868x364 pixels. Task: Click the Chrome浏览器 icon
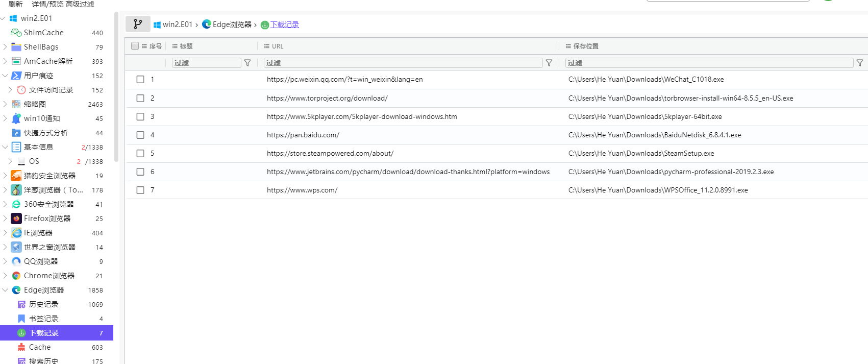[16, 276]
